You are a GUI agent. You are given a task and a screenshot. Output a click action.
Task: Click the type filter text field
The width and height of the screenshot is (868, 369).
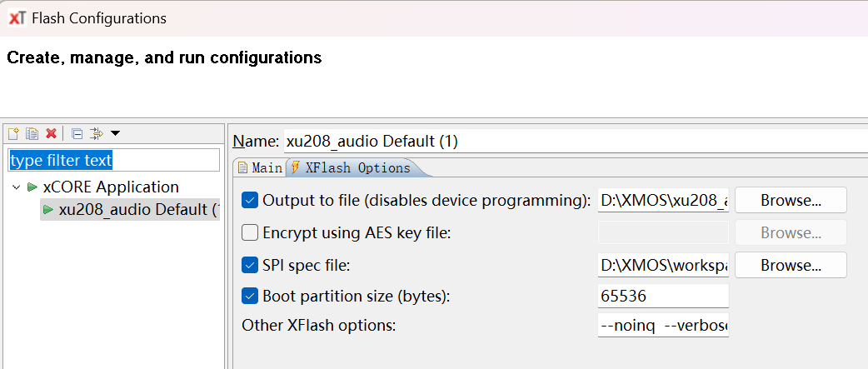click(113, 159)
